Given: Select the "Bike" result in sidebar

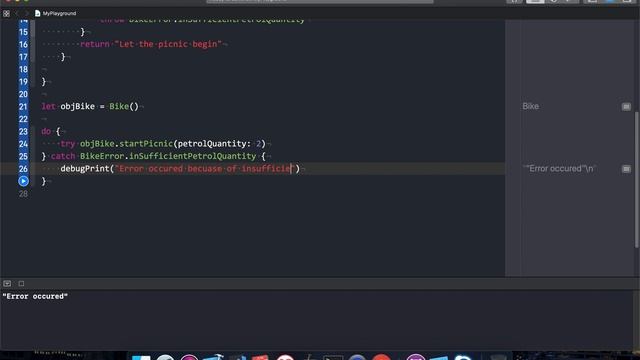Looking at the screenshot, I should tap(531, 106).
